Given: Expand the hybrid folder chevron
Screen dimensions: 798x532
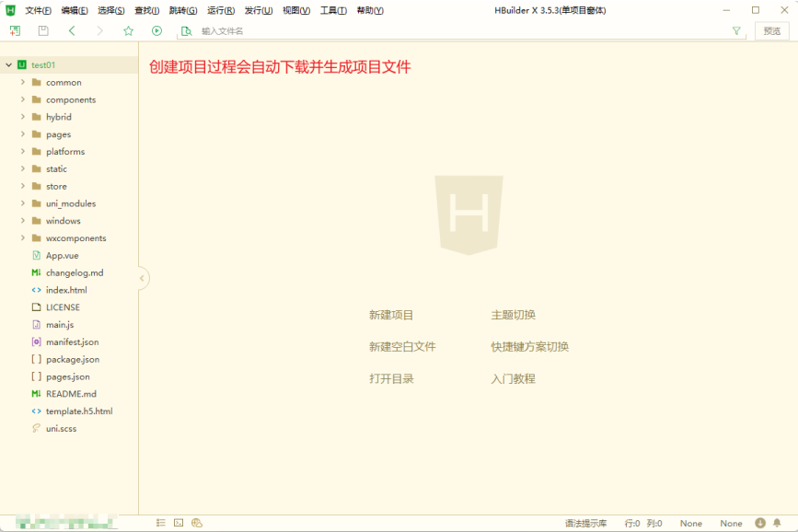Looking at the screenshot, I should click(22, 117).
